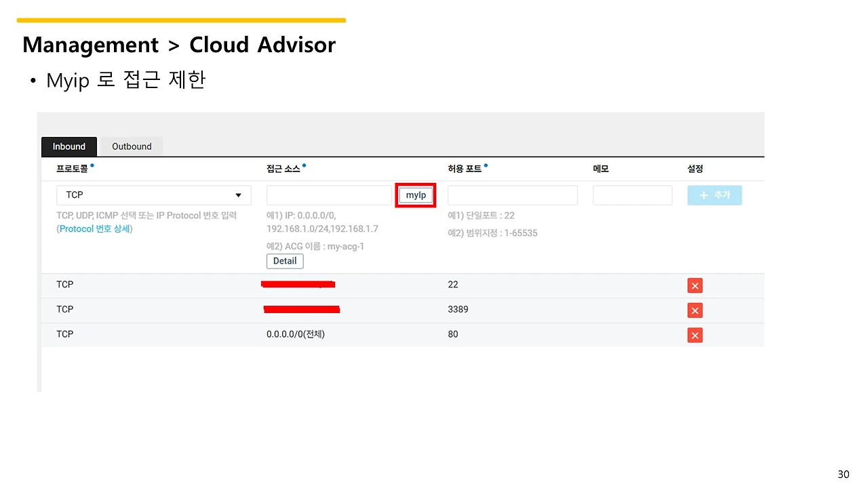This screenshot has height=488, width=868.
Task: Focus the 허용 포트 input field
Action: coord(513,195)
